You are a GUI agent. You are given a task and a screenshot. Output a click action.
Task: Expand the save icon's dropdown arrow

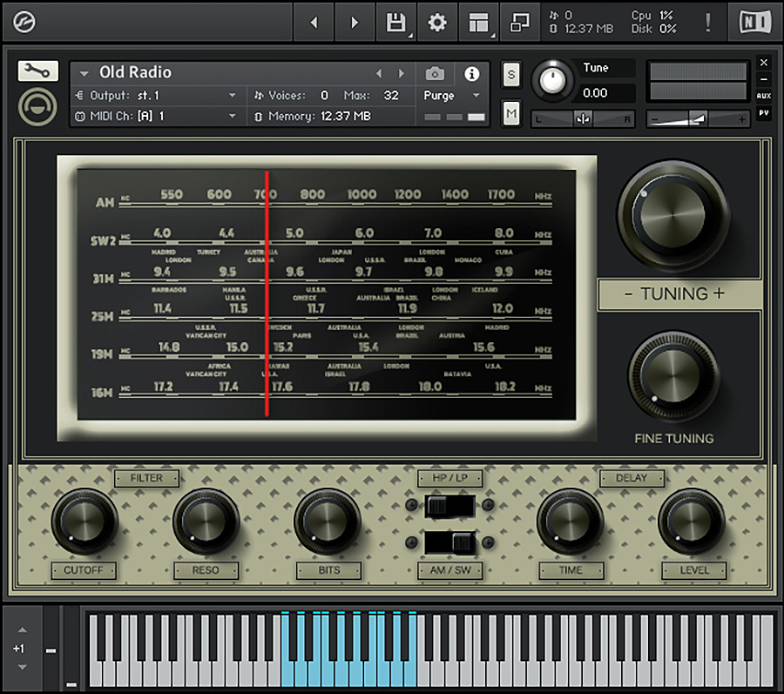pyautogui.click(x=410, y=36)
